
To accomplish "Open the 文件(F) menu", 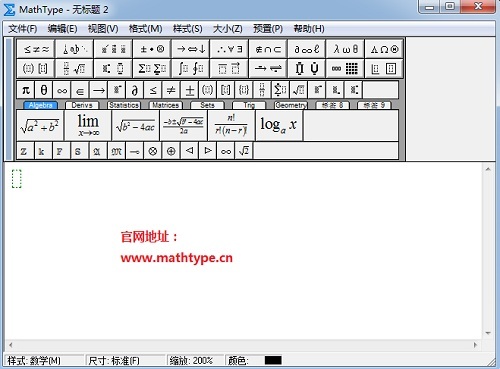I will tap(22, 29).
